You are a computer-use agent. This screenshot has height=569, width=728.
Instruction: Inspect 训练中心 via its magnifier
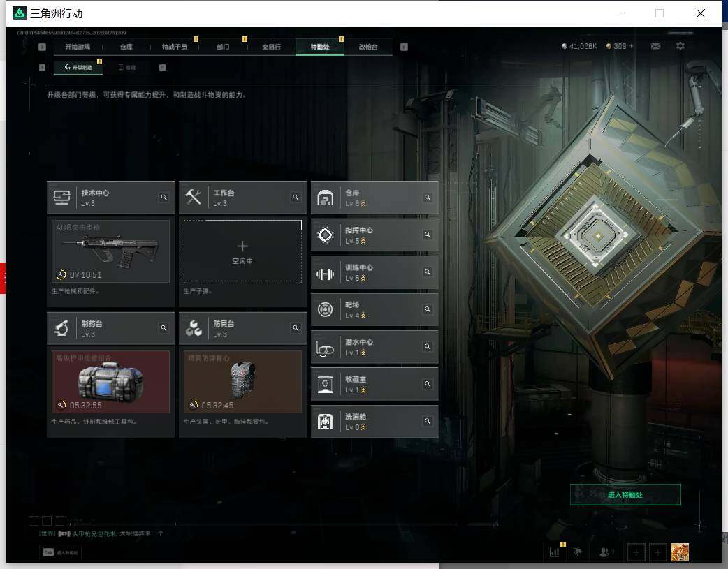428,272
